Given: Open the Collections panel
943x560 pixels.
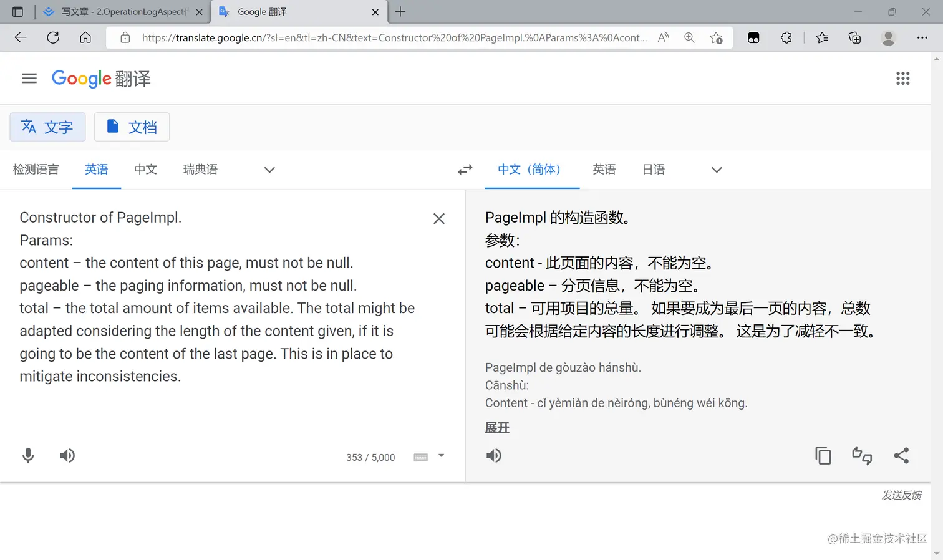Looking at the screenshot, I should click(855, 37).
